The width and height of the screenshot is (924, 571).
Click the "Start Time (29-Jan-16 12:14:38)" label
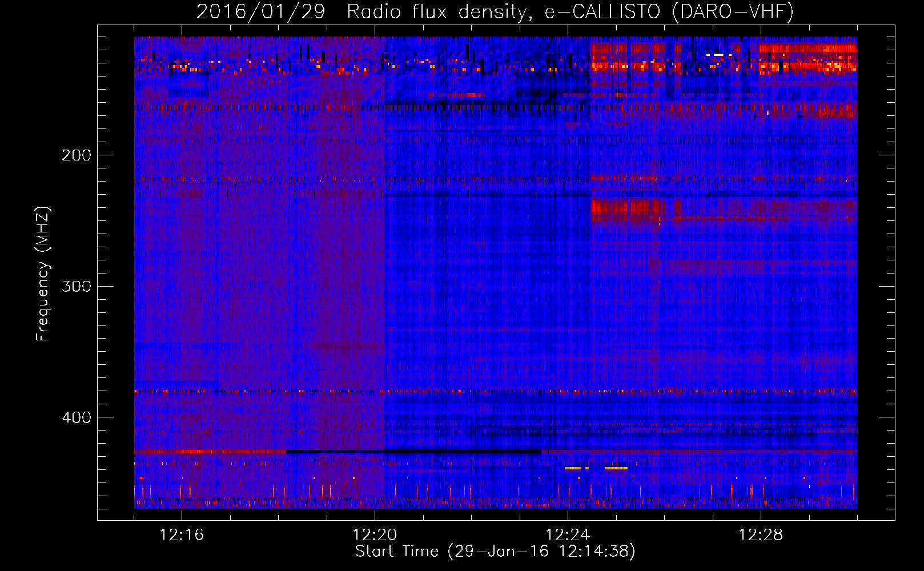click(495, 552)
